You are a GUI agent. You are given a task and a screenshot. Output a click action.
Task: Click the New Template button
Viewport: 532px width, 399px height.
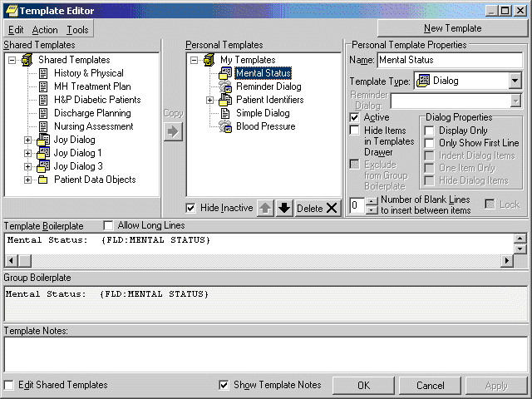[x=452, y=28]
